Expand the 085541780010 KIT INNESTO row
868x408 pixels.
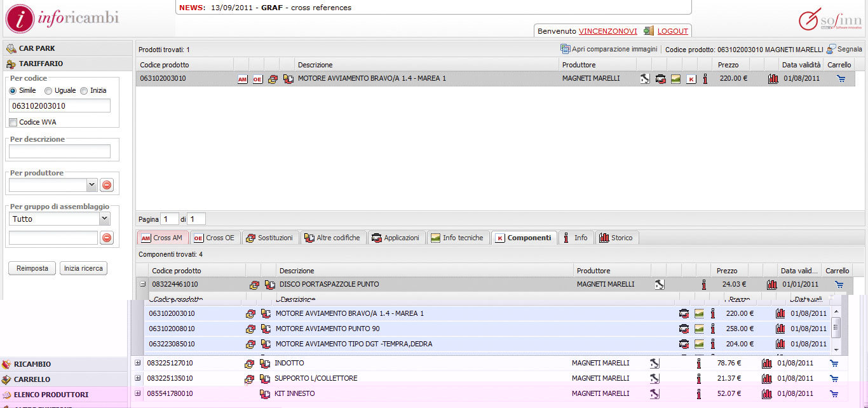(138, 393)
